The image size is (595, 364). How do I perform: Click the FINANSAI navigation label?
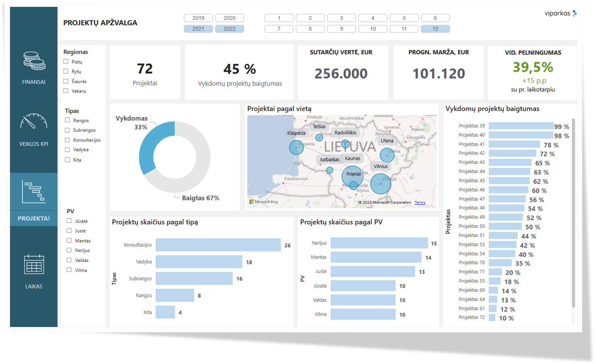[x=34, y=82]
